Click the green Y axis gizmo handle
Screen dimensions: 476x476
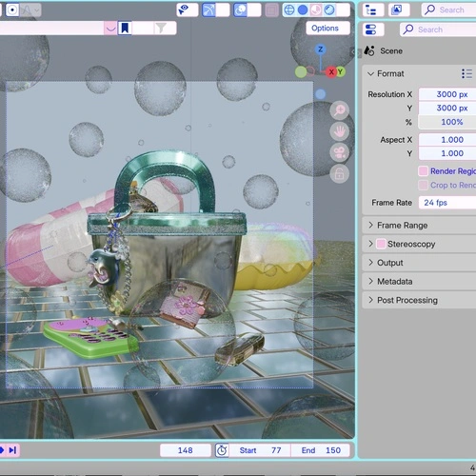pyautogui.click(x=341, y=71)
